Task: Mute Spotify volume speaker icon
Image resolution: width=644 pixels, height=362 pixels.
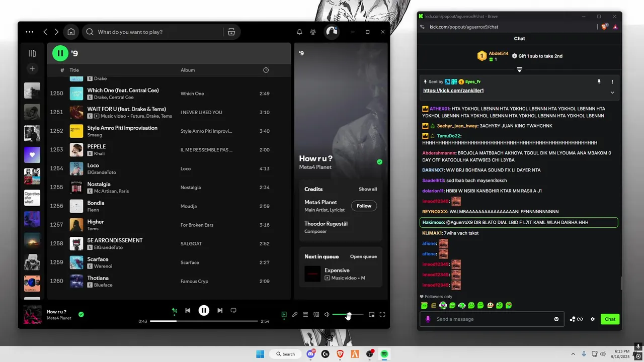Action: point(327,315)
